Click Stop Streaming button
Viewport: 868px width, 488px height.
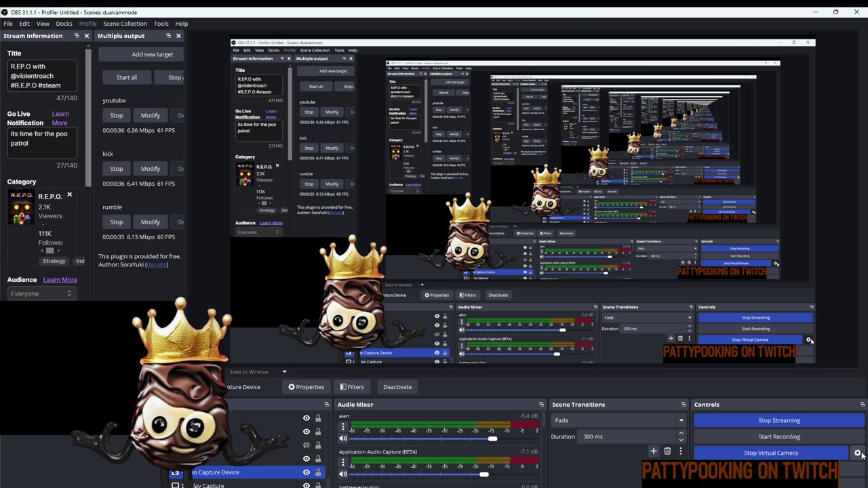779,420
